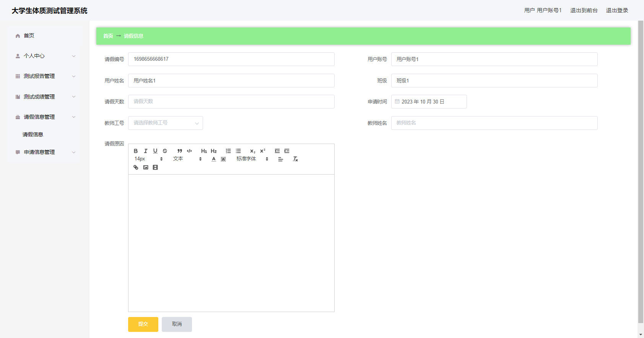This screenshot has height=338, width=644.
Task: Focus the 用户账号 input field
Action: (494, 59)
